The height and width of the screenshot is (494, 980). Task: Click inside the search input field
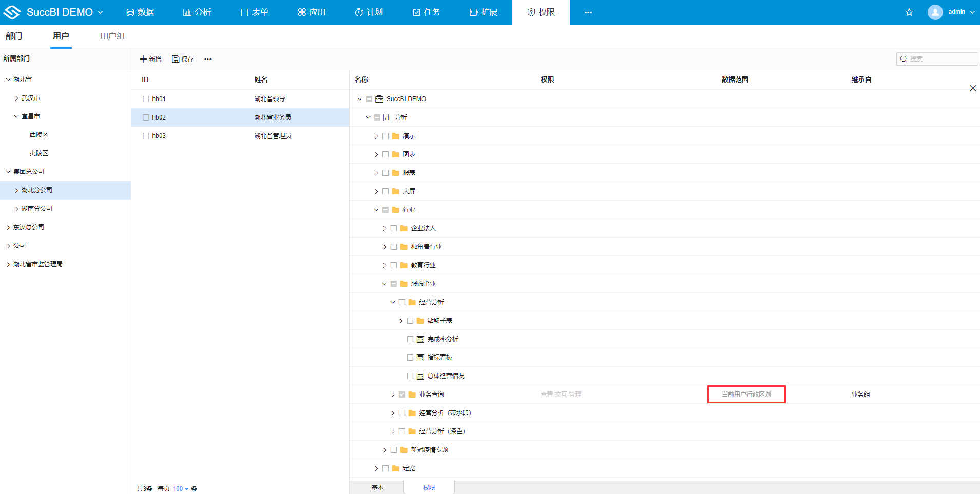[x=939, y=58]
